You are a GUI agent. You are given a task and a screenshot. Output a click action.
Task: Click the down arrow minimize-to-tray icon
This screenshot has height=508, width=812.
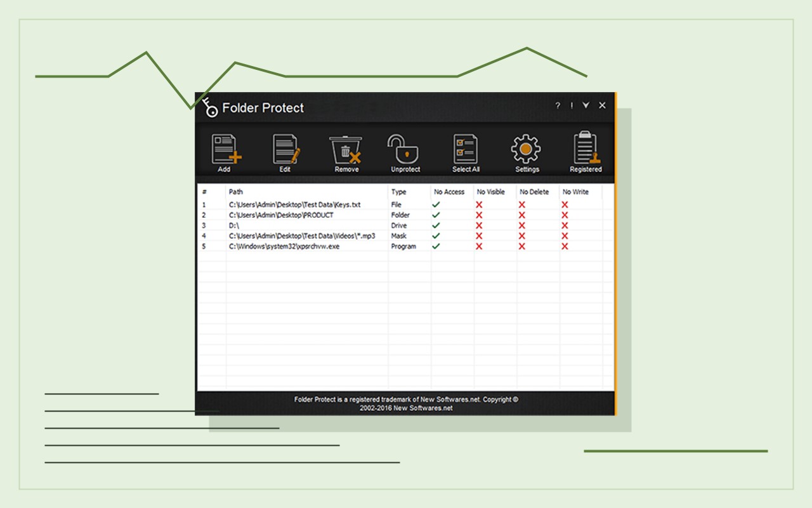pyautogui.click(x=586, y=105)
